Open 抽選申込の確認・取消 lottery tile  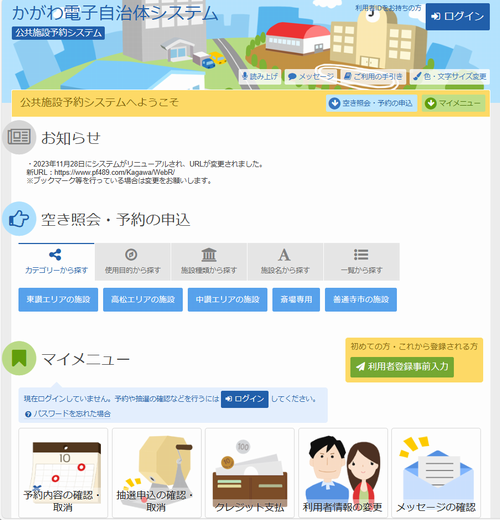157,473
